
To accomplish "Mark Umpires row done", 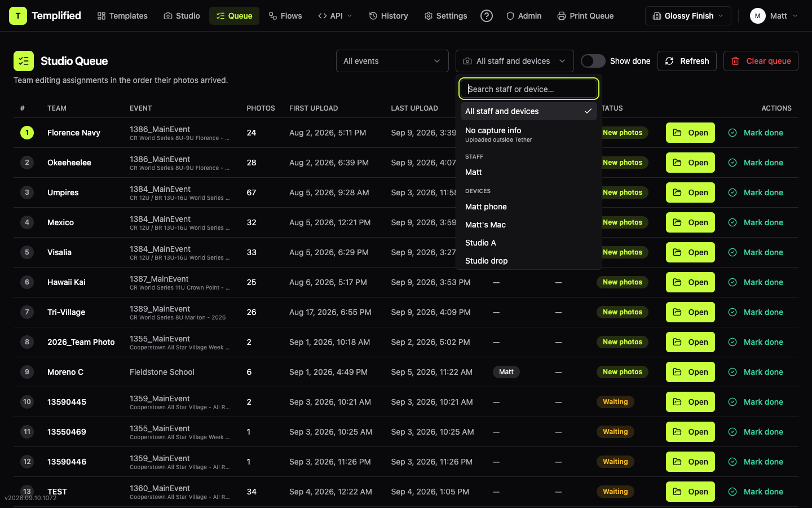I will tap(756, 192).
